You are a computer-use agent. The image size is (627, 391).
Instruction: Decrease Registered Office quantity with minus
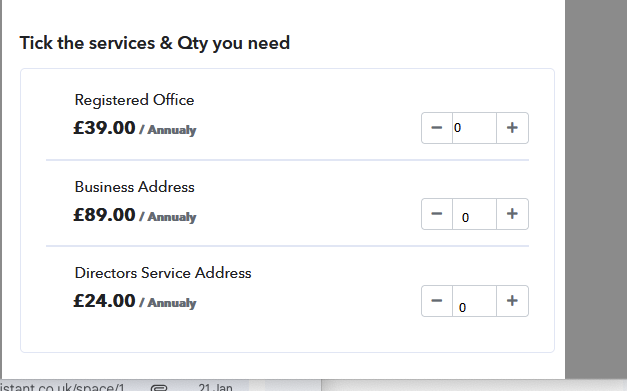(x=437, y=128)
